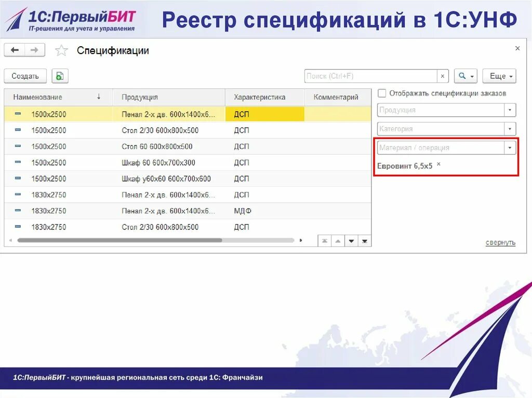Open the magnifier search options dropdown
The image size is (532, 398).
(466, 76)
